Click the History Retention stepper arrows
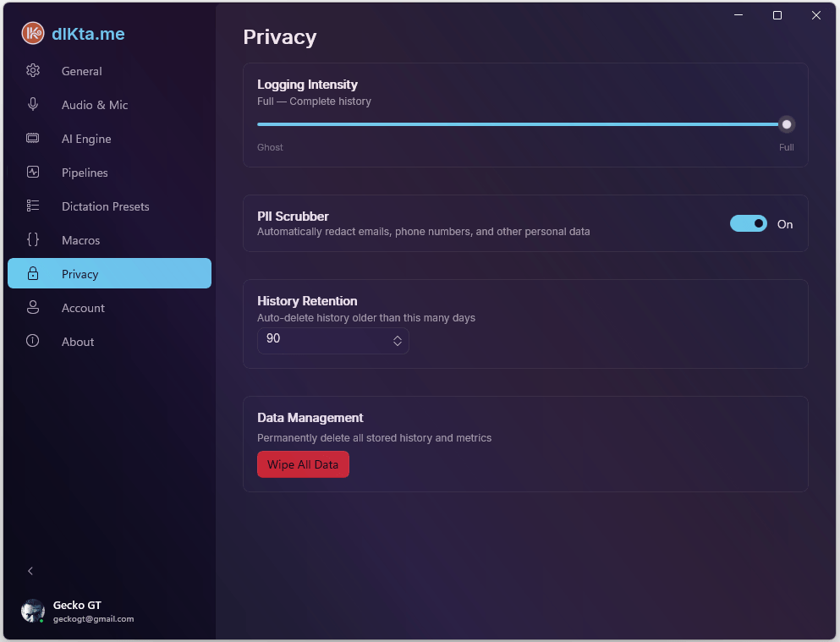This screenshot has width=840, height=642. 398,341
